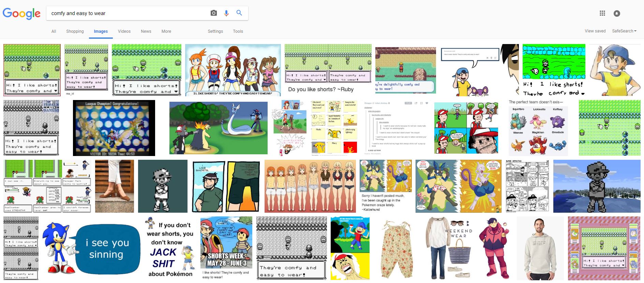Open search by image camera icon
The height and width of the screenshot is (283, 644).
[214, 13]
